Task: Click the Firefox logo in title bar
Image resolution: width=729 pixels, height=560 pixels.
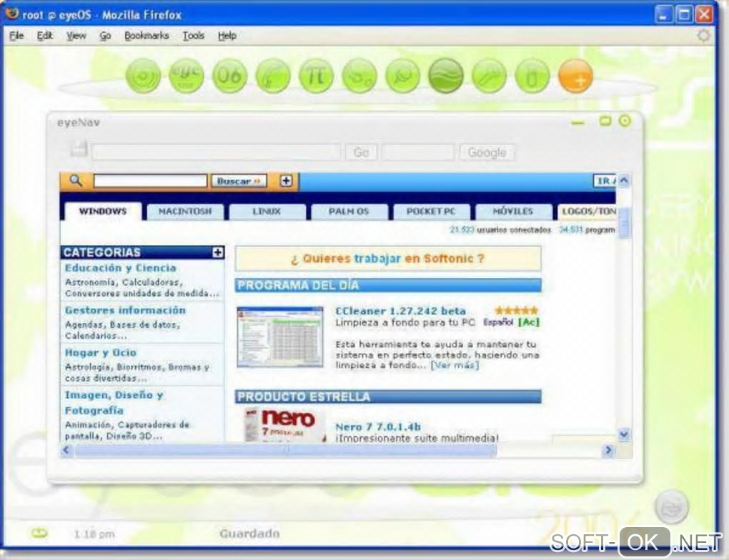Action: 11,14
